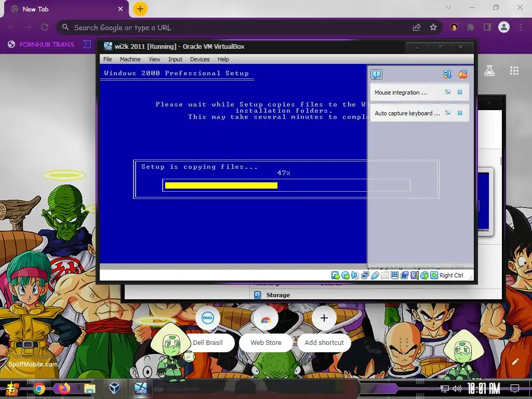This screenshot has height=399, width=532.
Task: Click the Mouse integration notification text
Action: pos(401,92)
